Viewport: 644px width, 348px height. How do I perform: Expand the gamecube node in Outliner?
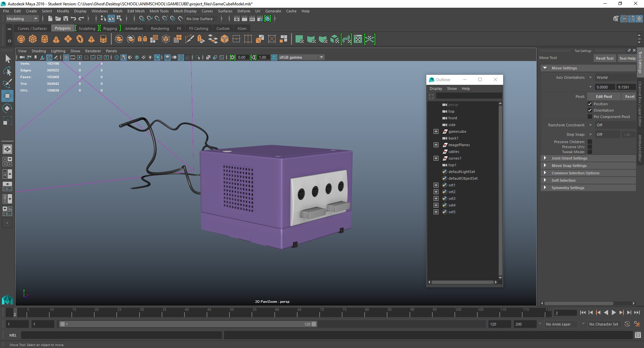436,131
